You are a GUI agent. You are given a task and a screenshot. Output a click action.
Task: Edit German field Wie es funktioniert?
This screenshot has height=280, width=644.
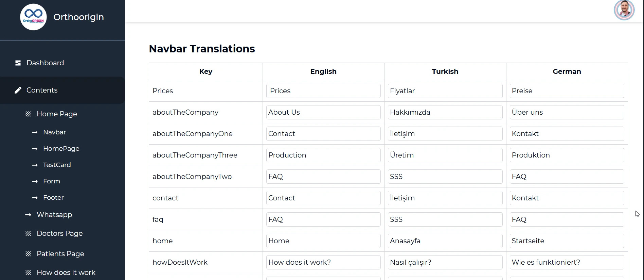pyautogui.click(x=567, y=262)
